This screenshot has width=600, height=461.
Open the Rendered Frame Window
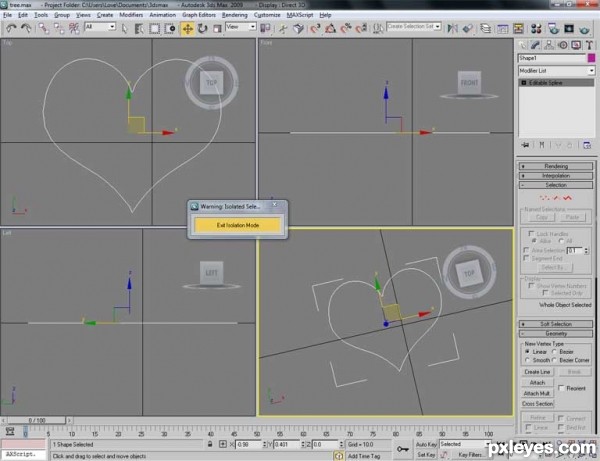(569, 28)
